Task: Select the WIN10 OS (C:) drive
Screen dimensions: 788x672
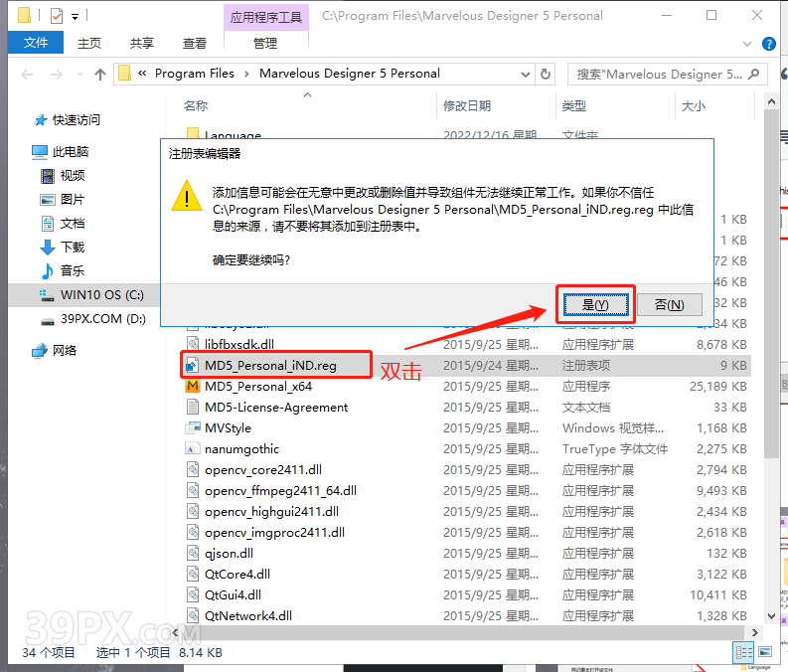Action: [x=102, y=295]
